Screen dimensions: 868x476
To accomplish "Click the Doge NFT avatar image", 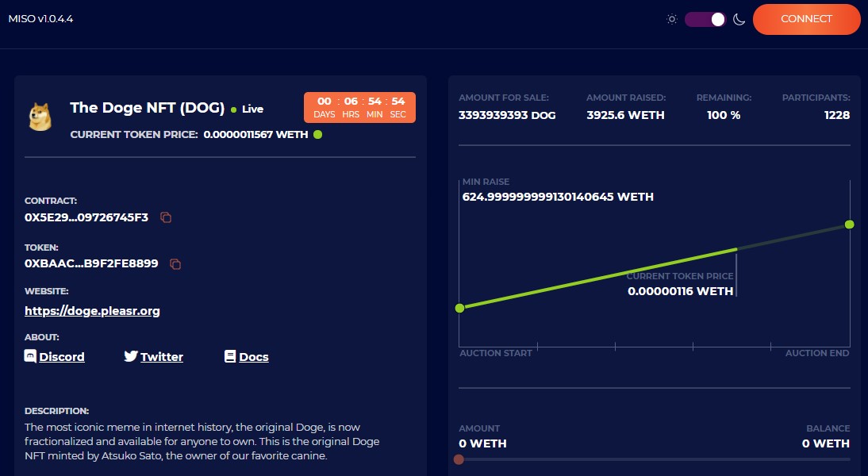I will [40, 117].
